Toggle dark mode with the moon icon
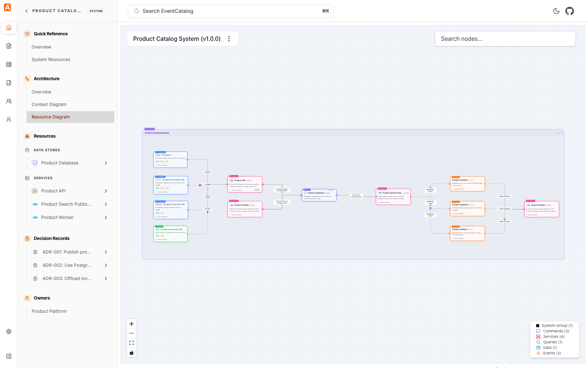This screenshot has width=588, height=368. pos(556,11)
